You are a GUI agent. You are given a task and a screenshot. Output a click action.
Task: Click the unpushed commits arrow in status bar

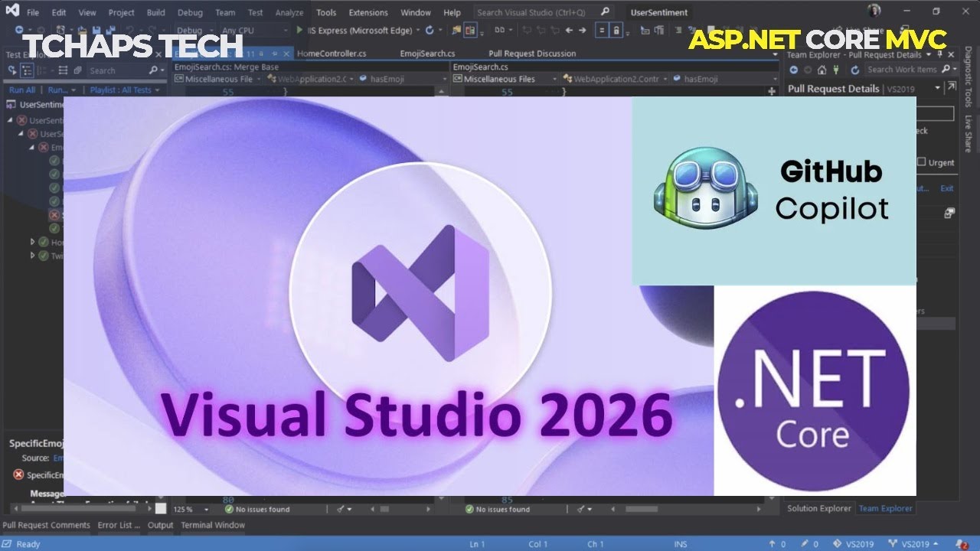(x=773, y=544)
